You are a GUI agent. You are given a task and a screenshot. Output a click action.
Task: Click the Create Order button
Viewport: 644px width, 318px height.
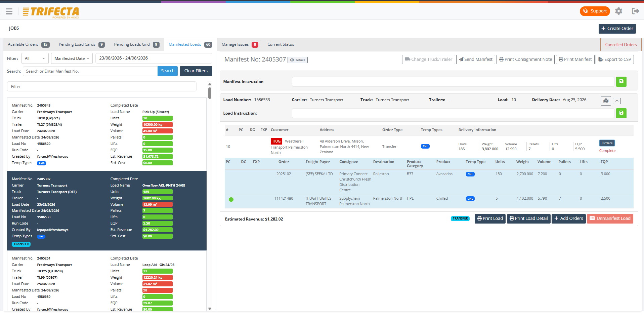617,29
